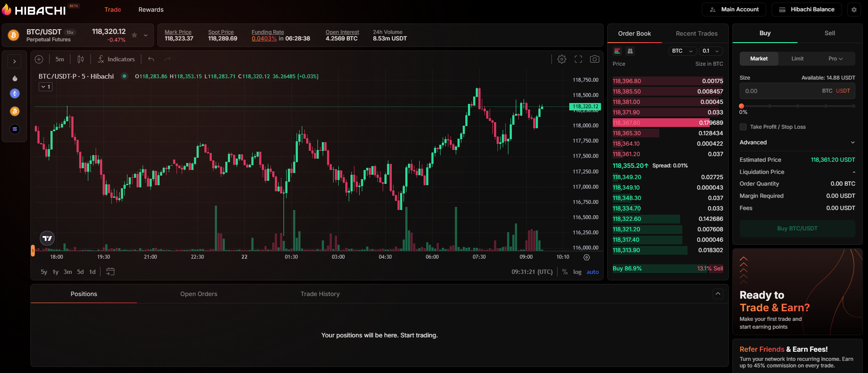Select the combined order book view icon
Screen dimensions: 868x373
coord(617,51)
